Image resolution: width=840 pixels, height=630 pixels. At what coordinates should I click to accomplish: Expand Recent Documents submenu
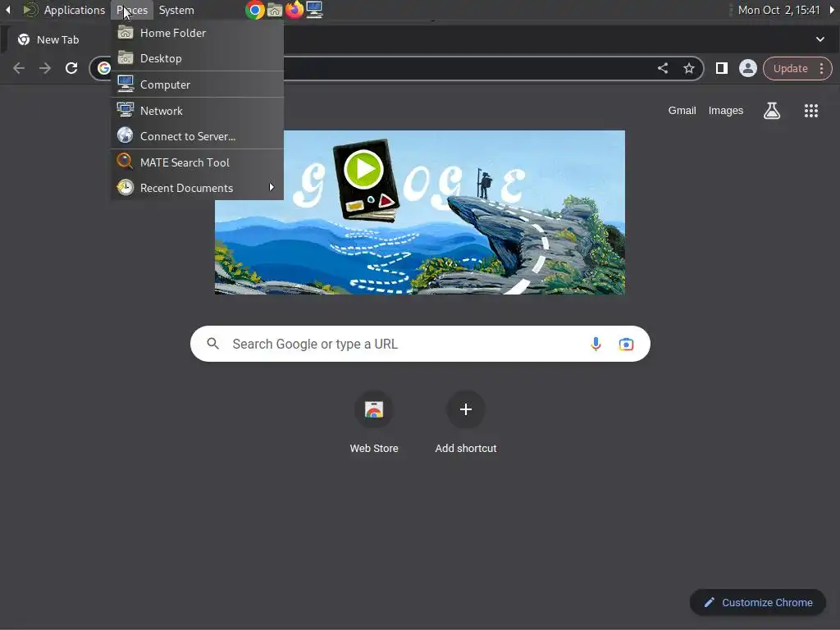click(197, 188)
